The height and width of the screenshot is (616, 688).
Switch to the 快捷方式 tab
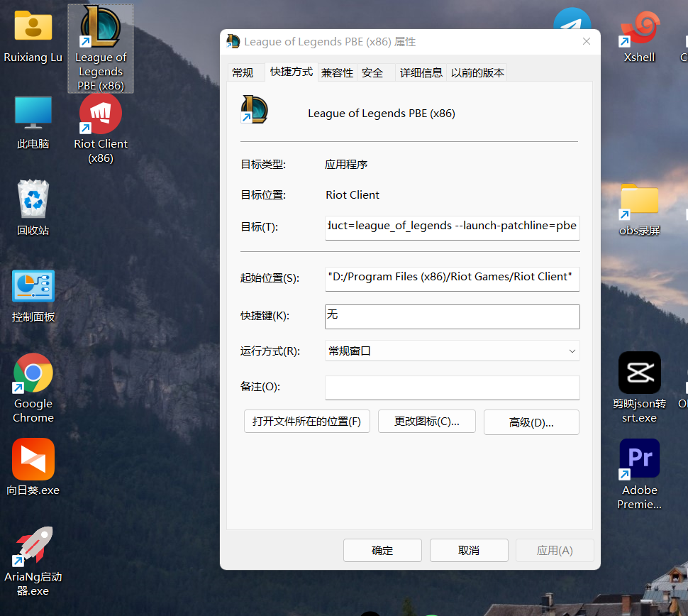tap(292, 72)
